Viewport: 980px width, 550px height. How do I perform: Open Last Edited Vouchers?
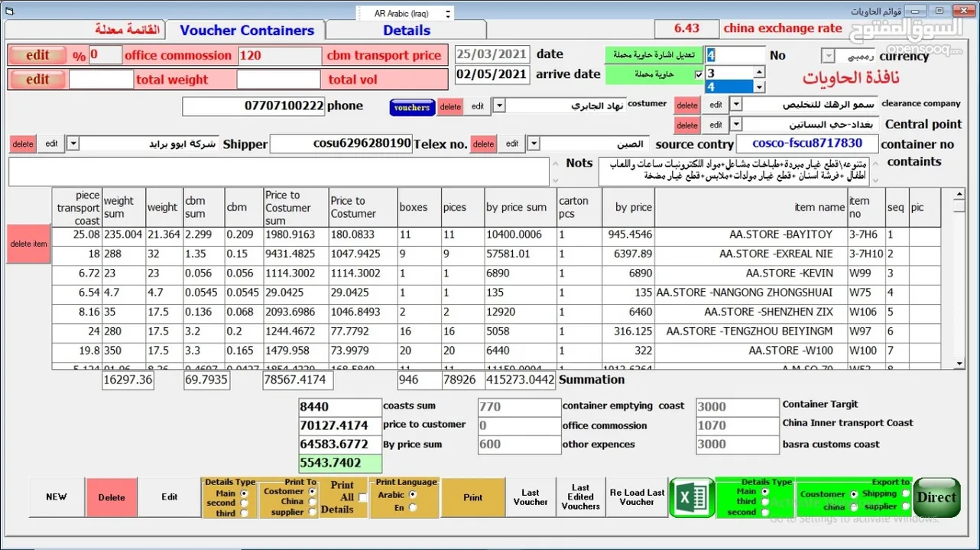[581, 497]
